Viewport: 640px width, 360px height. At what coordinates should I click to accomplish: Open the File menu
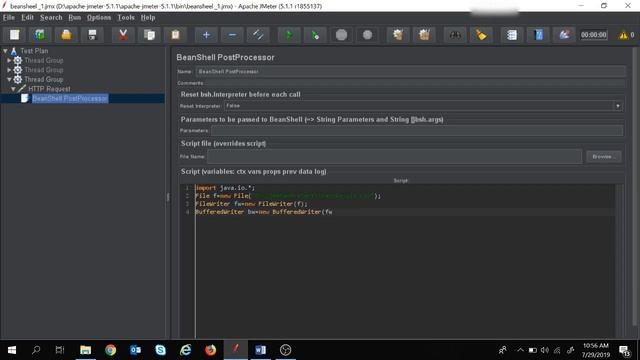pyautogui.click(x=9, y=18)
